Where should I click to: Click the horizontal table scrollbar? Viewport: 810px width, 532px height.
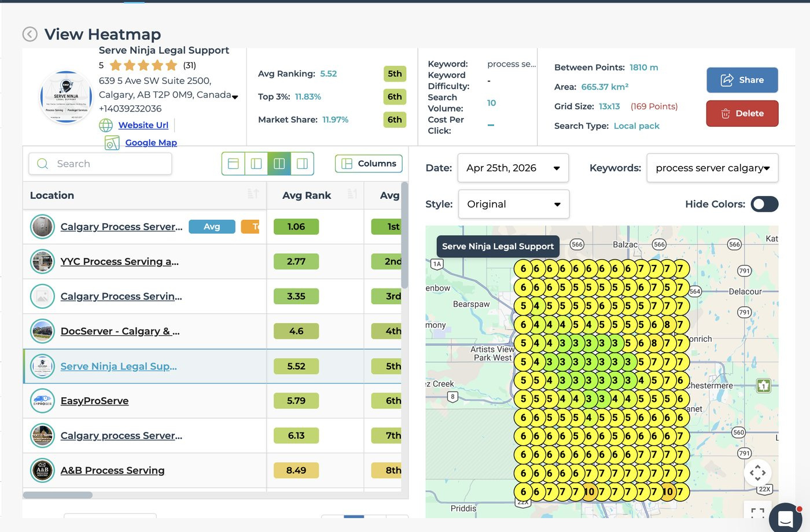point(57,495)
